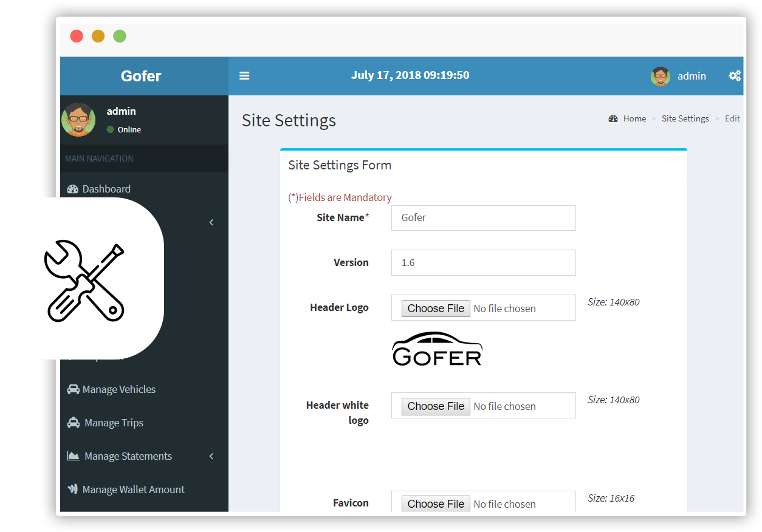Image resolution: width=762 pixels, height=532 pixels.
Task: Click the Size: 16x16 favicon hint
Action: click(x=611, y=498)
